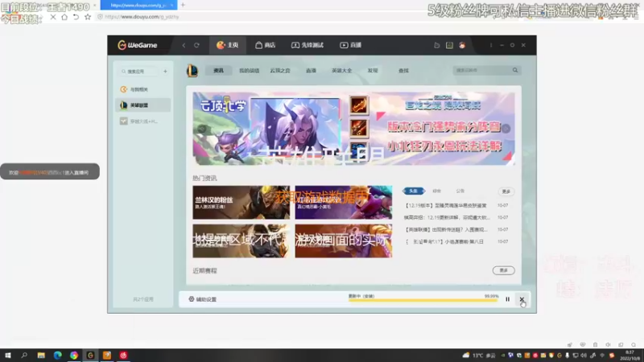Select 英雄联盟 in the sidebar

point(143,105)
